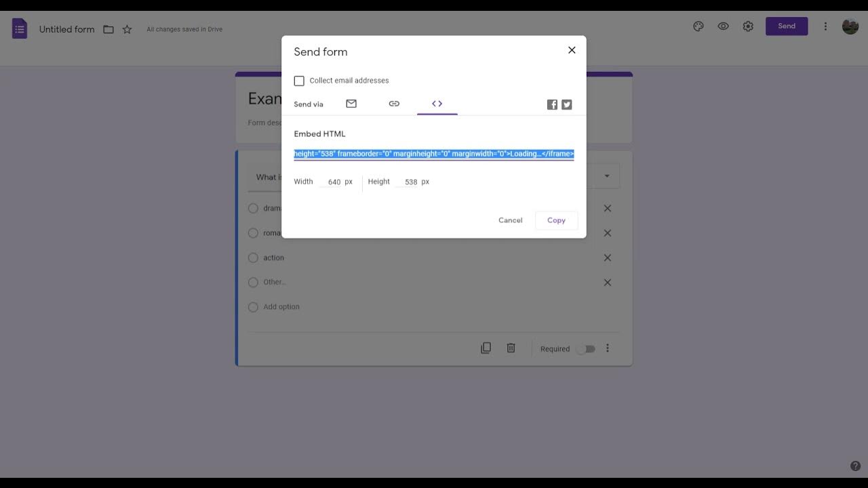Image resolution: width=868 pixels, height=488 pixels.
Task: Enable Collect email addresses checkbox
Action: (299, 81)
